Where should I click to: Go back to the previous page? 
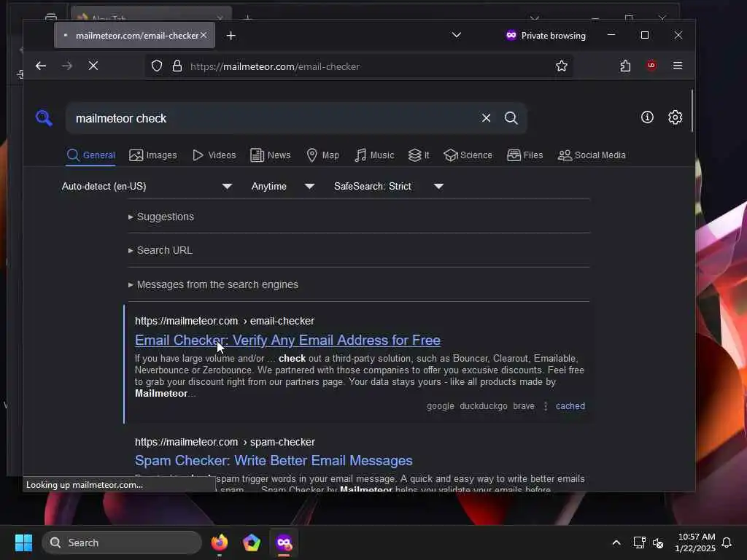[x=41, y=66]
